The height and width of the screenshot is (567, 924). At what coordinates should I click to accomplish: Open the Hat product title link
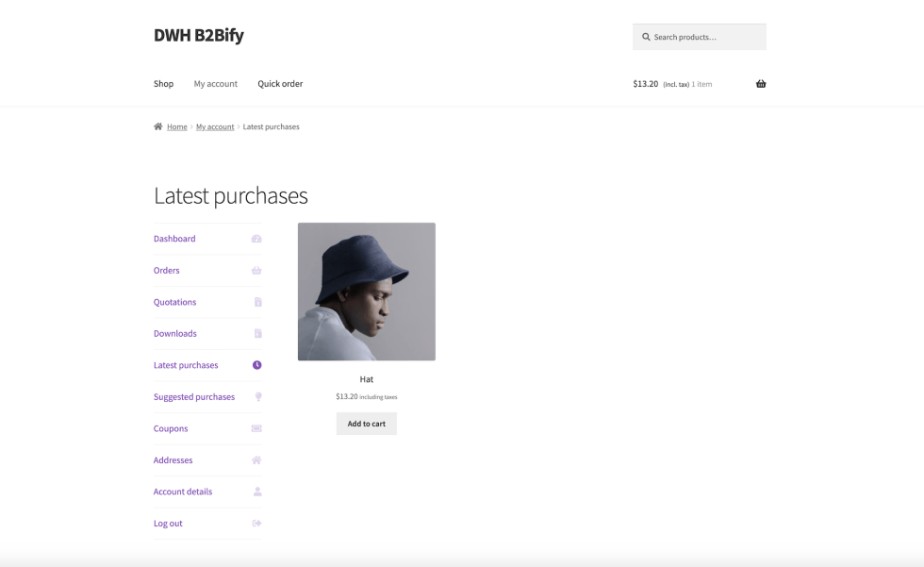point(366,379)
